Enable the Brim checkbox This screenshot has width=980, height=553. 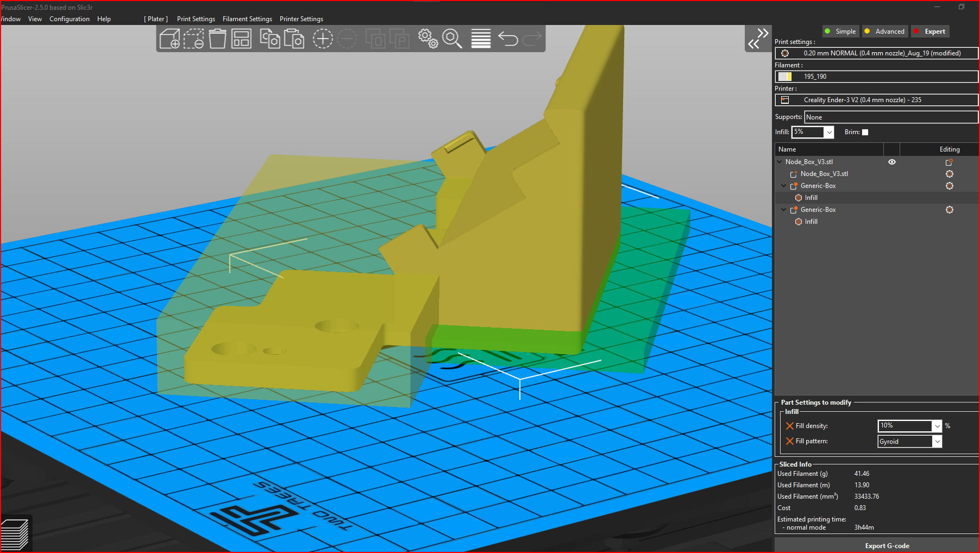point(865,132)
